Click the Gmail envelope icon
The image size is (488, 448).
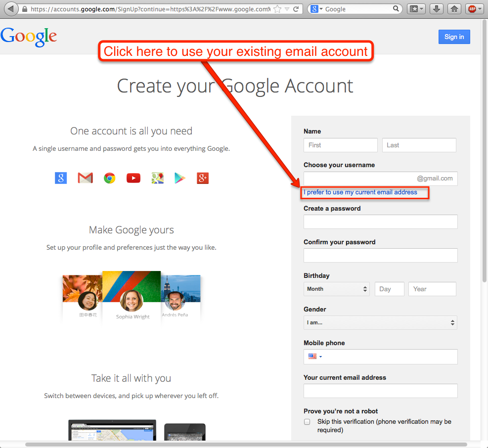pyautogui.click(x=86, y=178)
